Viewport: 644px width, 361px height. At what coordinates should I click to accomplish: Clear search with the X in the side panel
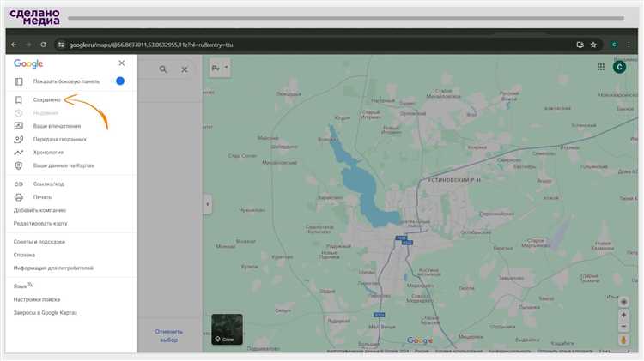coord(185,69)
